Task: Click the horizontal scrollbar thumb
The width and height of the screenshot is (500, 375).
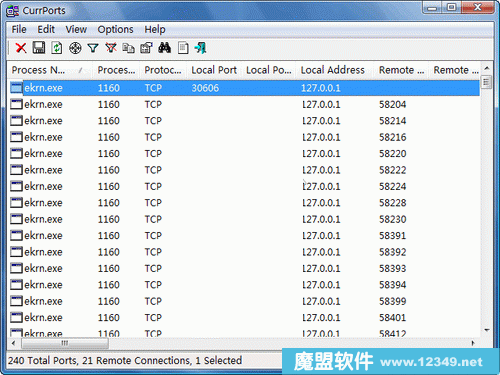Action: [65, 343]
